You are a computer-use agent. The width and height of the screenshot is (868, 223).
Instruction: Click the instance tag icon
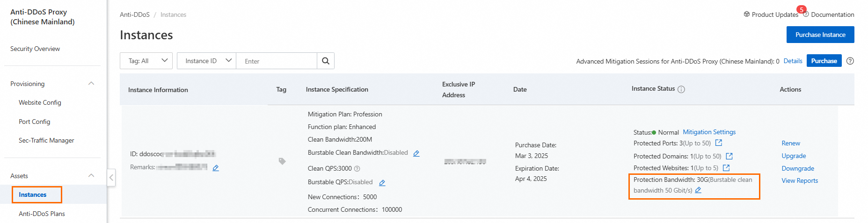(282, 161)
